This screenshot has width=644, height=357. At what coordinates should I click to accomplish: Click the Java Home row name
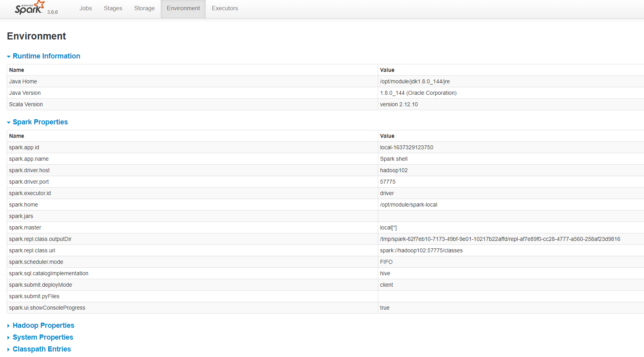click(x=23, y=81)
